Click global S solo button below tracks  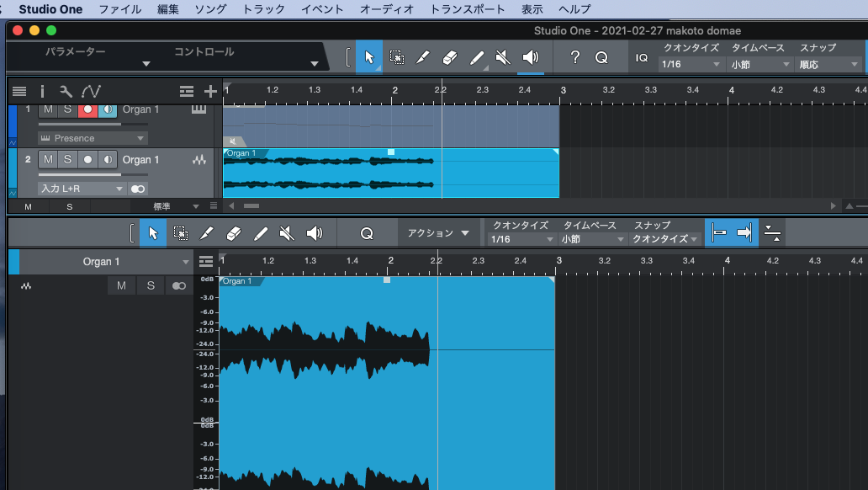pyautogui.click(x=70, y=207)
